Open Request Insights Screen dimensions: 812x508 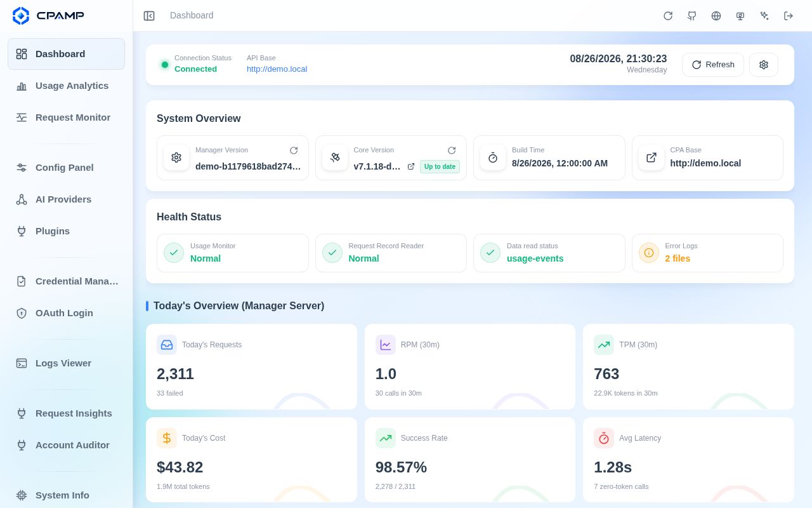(x=66, y=413)
